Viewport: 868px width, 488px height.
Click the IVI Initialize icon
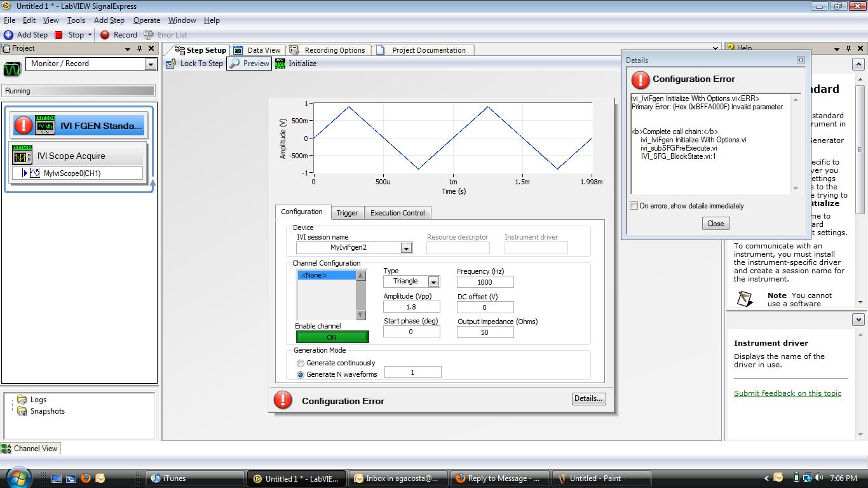coord(280,64)
